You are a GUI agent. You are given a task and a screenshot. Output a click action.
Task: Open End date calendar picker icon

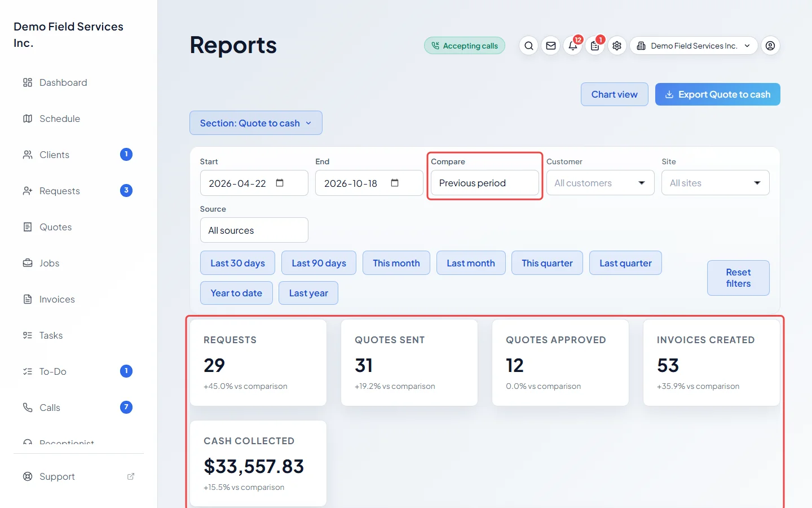395,183
